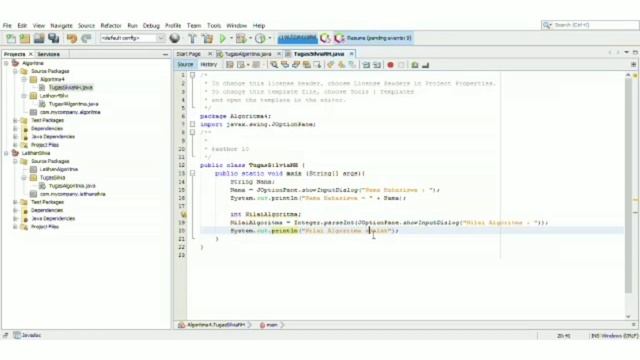Open the default config dropdown
640x360 pixels.
coord(161,38)
